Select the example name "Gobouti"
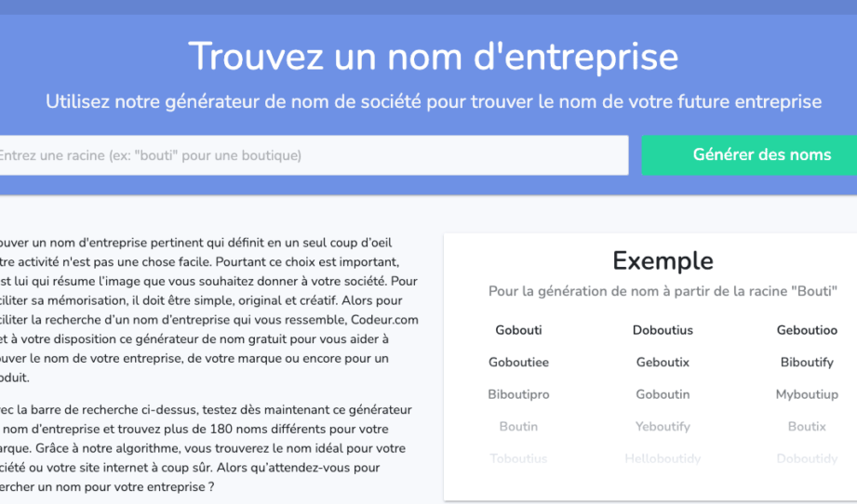This screenshot has width=857, height=504. pyautogui.click(x=518, y=330)
